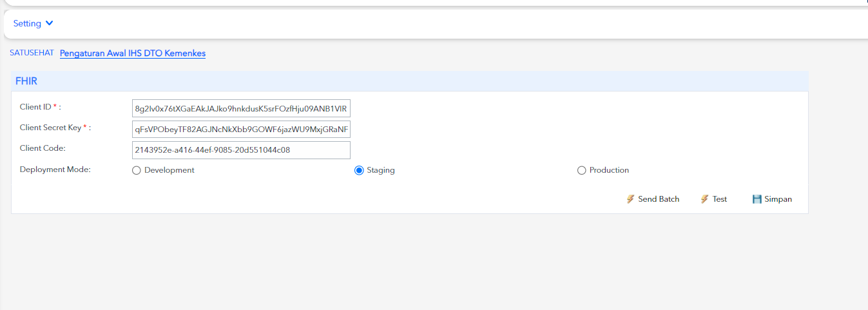Run the Test button label
Image resolution: width=868 pixels, height=310 pixels.
click(720, 199)
